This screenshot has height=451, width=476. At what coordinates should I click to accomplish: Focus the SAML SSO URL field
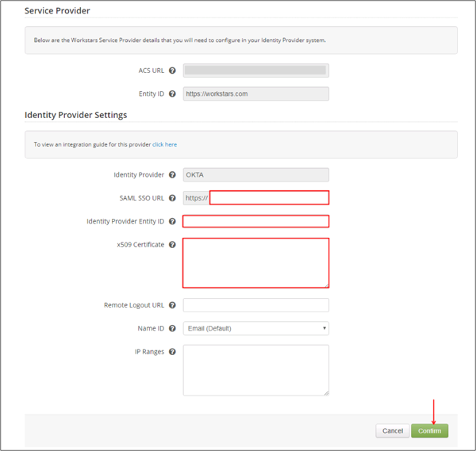coord(269,198)
